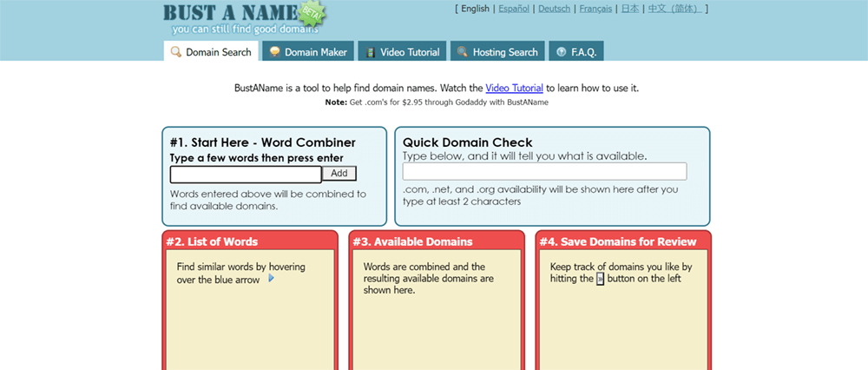Switch to the Domain Maker tab

(308, 51)
